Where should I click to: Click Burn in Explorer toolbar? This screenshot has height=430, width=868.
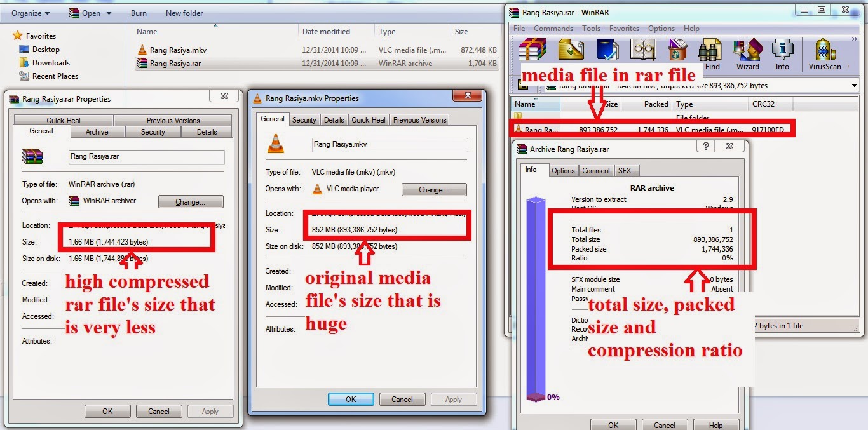(139, 13)
